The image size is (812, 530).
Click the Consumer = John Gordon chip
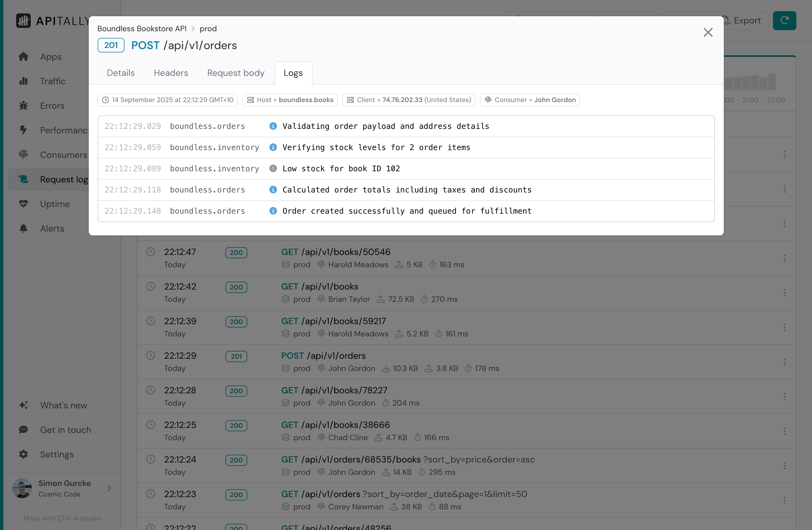(x=530, y=100)
